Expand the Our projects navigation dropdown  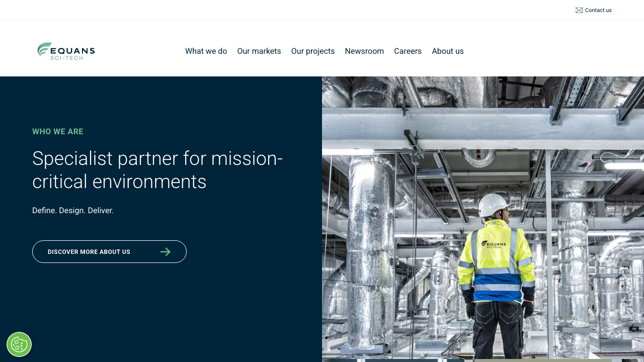pyautogui.click(x=312, y=51)
